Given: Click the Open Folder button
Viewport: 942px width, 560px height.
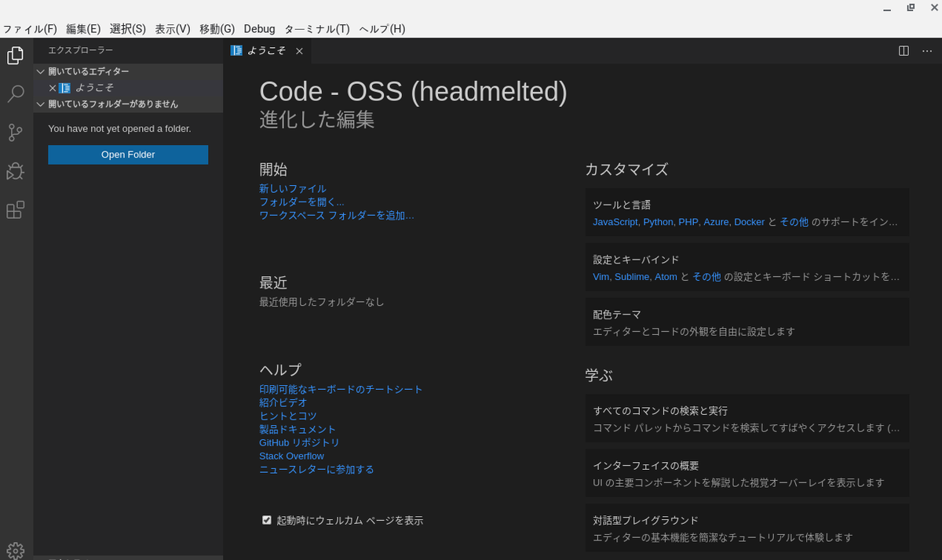Looking at the screenshot, I should point(128,155).
